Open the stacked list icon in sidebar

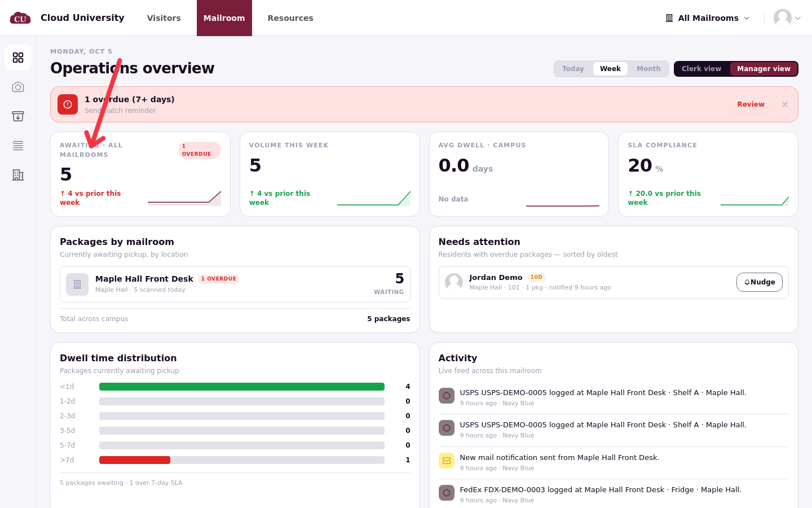[18, 146]
